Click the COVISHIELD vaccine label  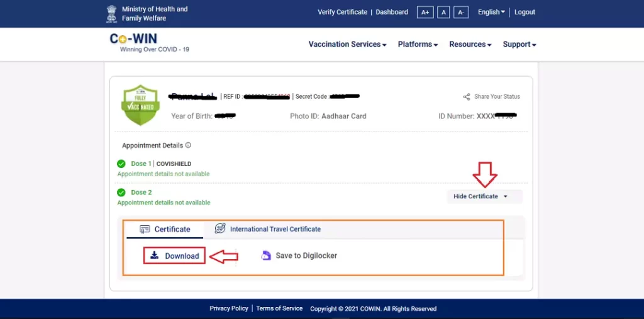click(x=174, y=164)
